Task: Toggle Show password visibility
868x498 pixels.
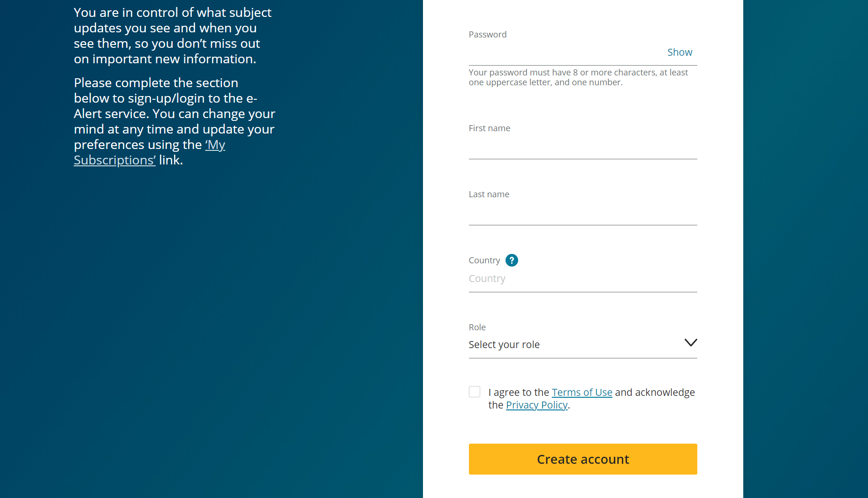Action: (679, 52)
